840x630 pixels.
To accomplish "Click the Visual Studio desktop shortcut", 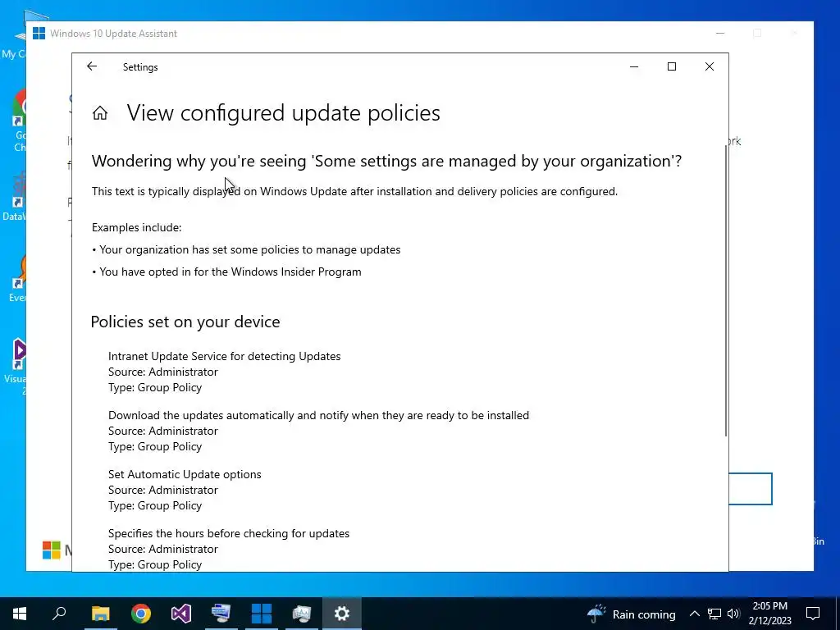I will point(18,367).
